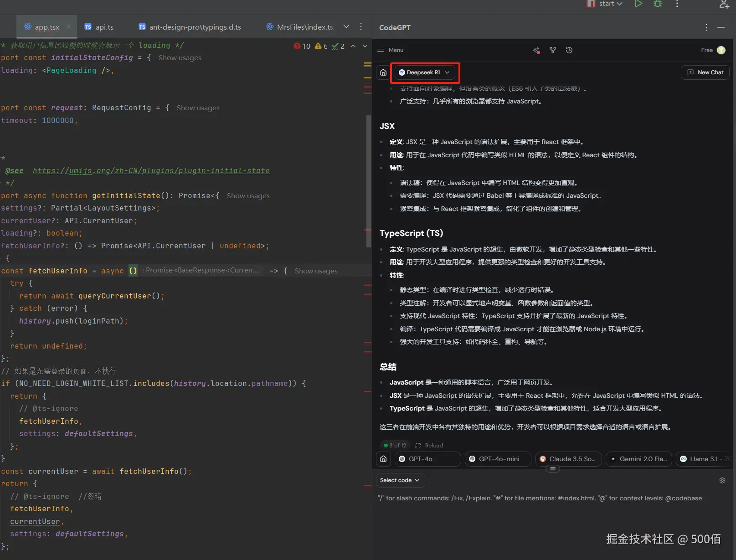This screenshot has height=560, width=736.
Task: Click Show usages next to initialStateConfig
Action: pyautogui.click(x=180, y=58)
